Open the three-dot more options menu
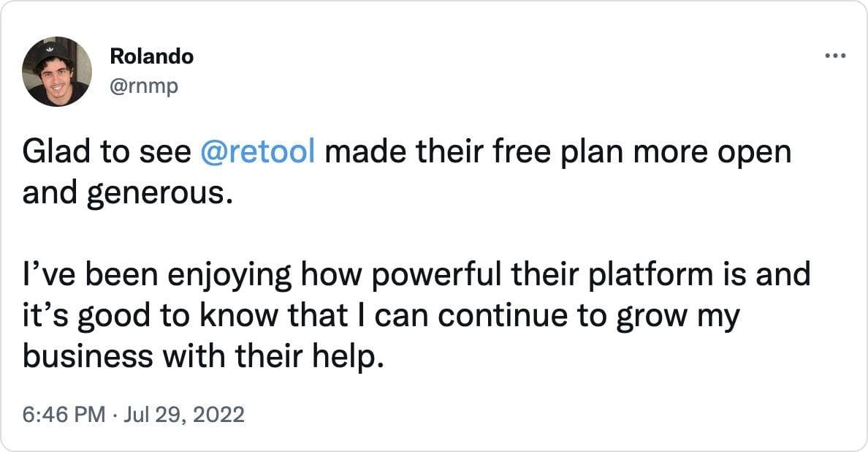The height and width of the screenshot is (452, 868). point(834,56)
